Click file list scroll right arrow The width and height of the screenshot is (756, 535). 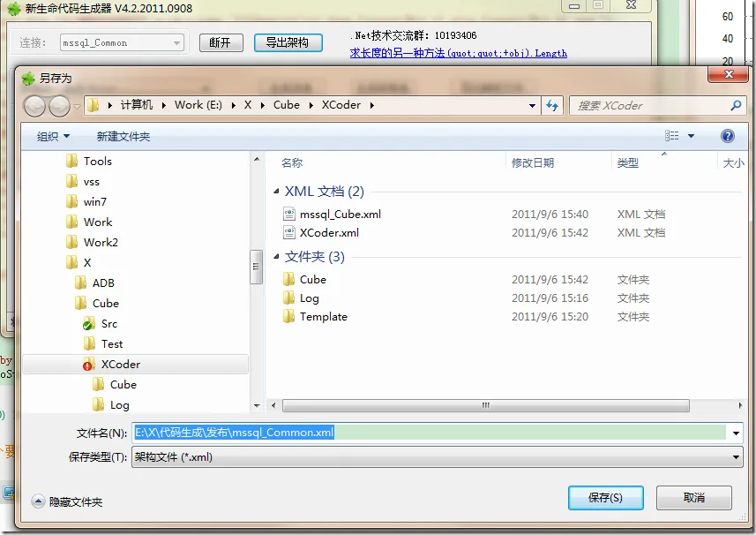point(740,405)
